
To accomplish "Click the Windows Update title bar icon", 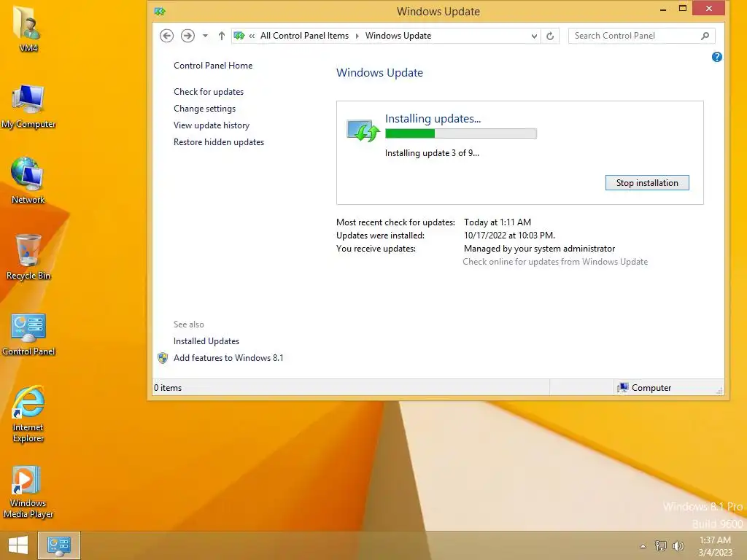I will (x=160, y=12).
